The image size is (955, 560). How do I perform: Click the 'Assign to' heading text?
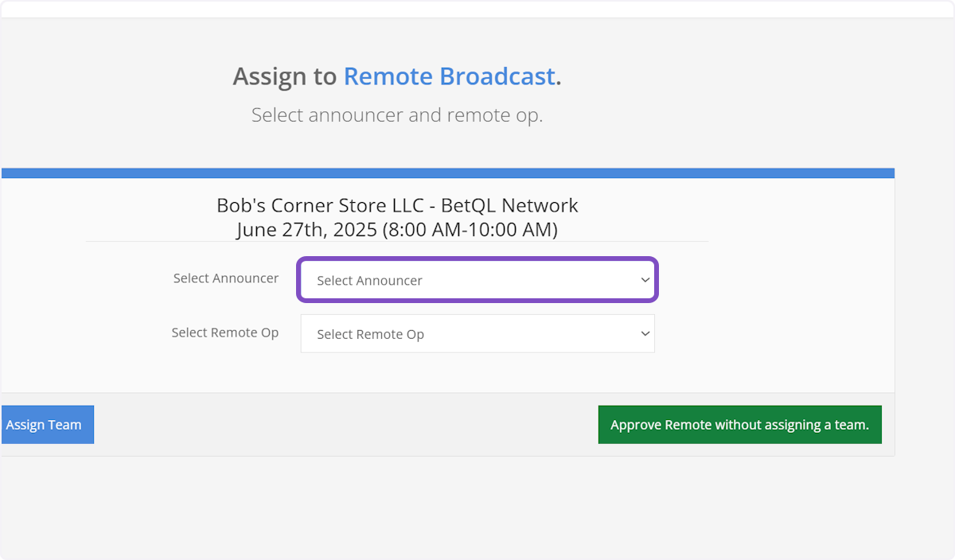click(285, 76)
